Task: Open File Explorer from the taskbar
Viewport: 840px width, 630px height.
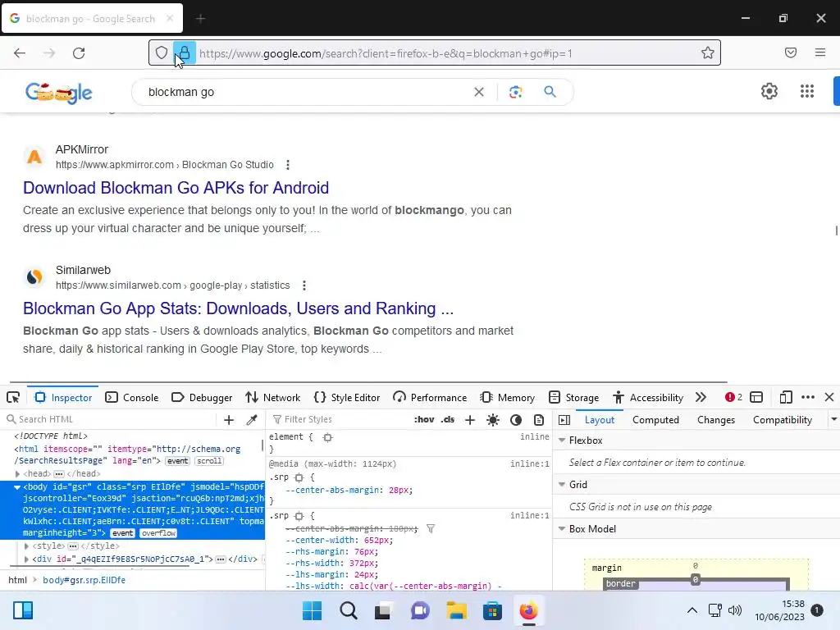Action: click(x=456, y=610)
